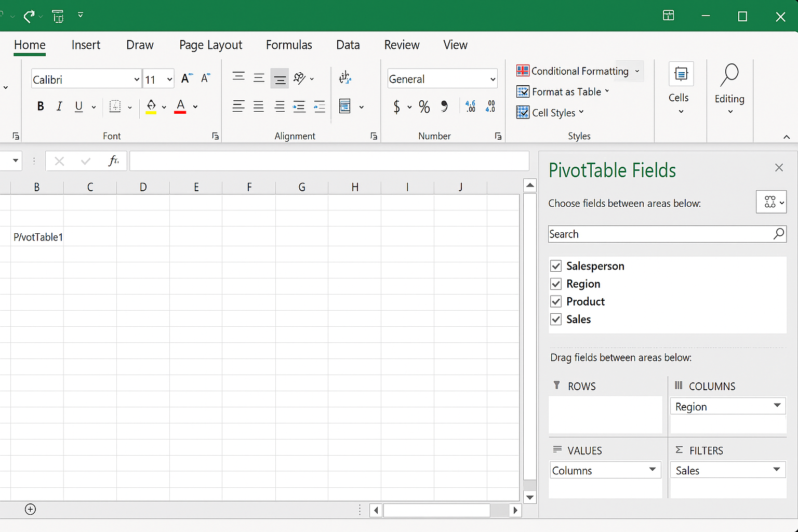Uncheck the Sales field checkbox
This screenshot has width=798, height=532.
point(556,319)
